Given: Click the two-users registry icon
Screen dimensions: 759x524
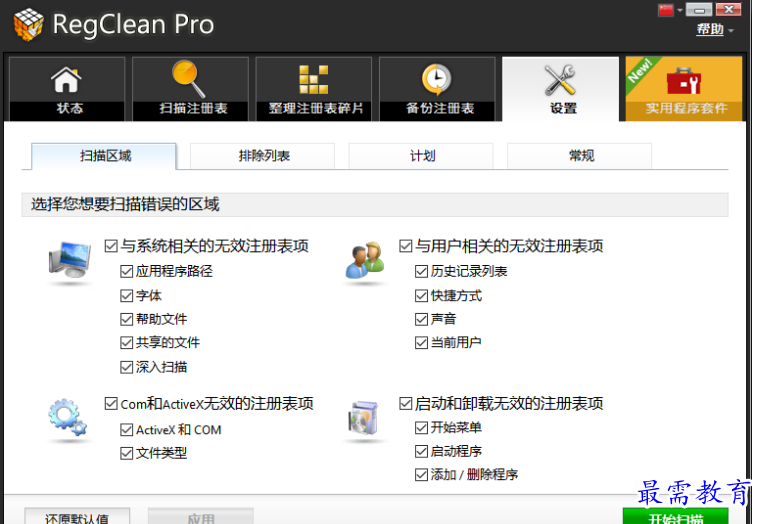Looking at the screenshot, I should tap(365, 261).
